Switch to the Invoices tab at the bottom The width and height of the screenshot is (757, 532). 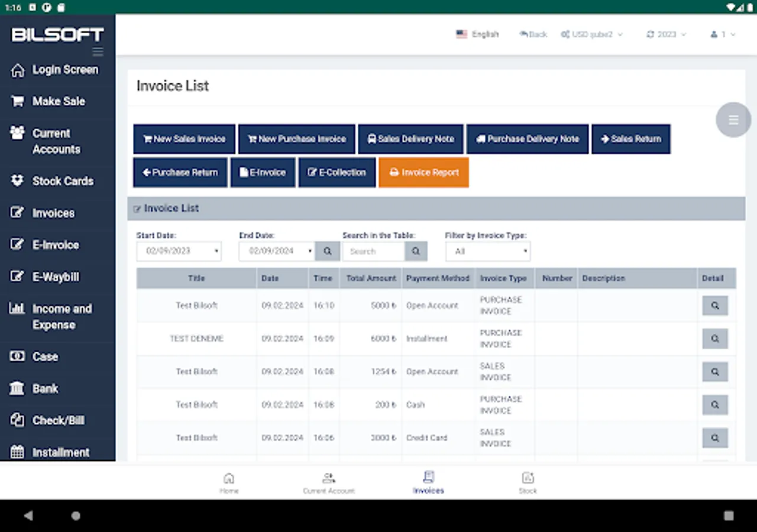(428, 482)
